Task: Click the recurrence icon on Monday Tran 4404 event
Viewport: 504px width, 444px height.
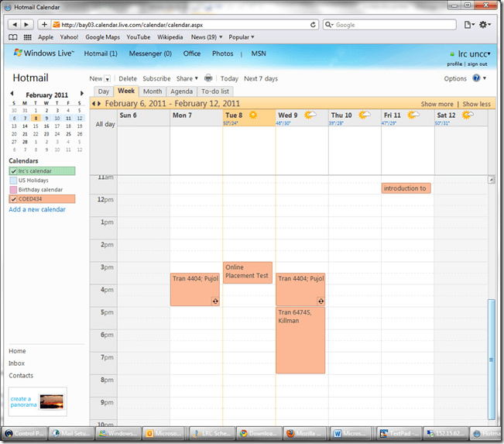Action: [215, 301]
